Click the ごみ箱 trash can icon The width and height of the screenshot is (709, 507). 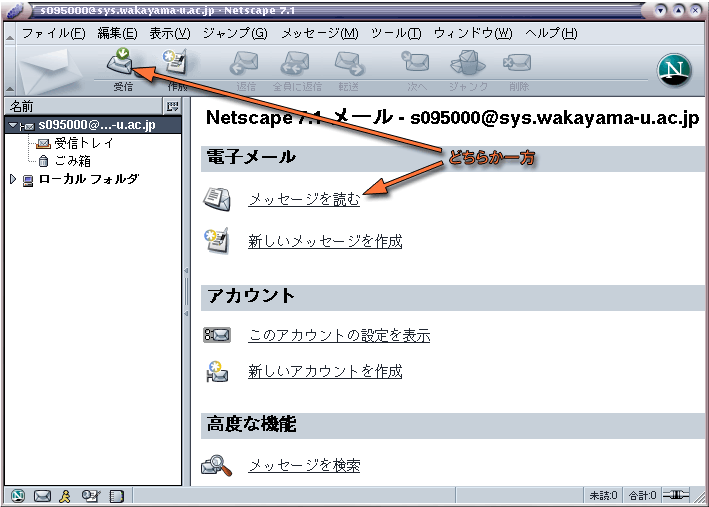click(x=43, y=161)
